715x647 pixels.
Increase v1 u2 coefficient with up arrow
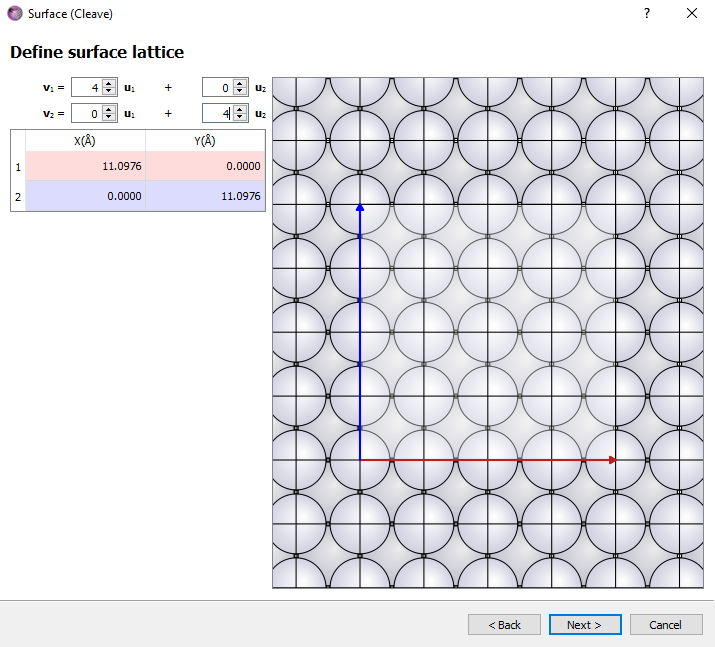coord(240,83)
